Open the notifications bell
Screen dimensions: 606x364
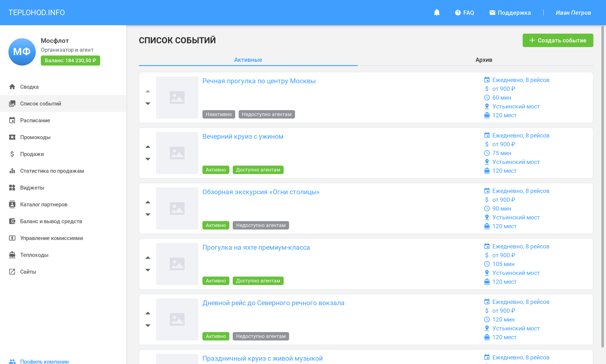pos(437,13)
